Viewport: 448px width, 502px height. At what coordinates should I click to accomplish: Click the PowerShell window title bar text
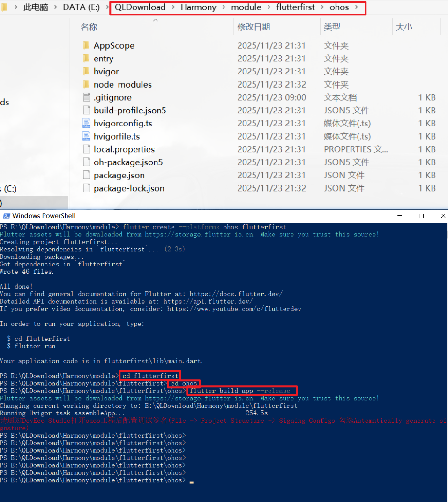[44, 216]
